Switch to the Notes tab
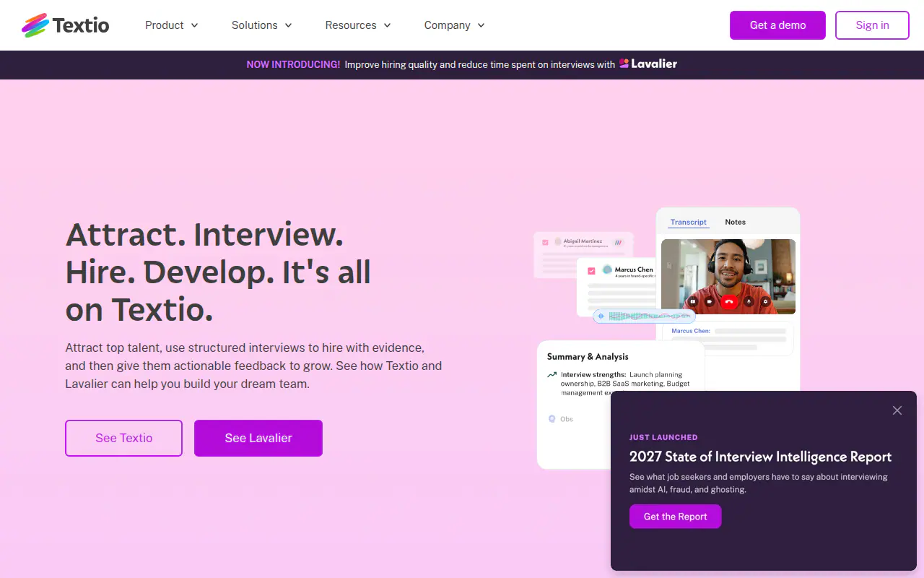 point(736,222)
